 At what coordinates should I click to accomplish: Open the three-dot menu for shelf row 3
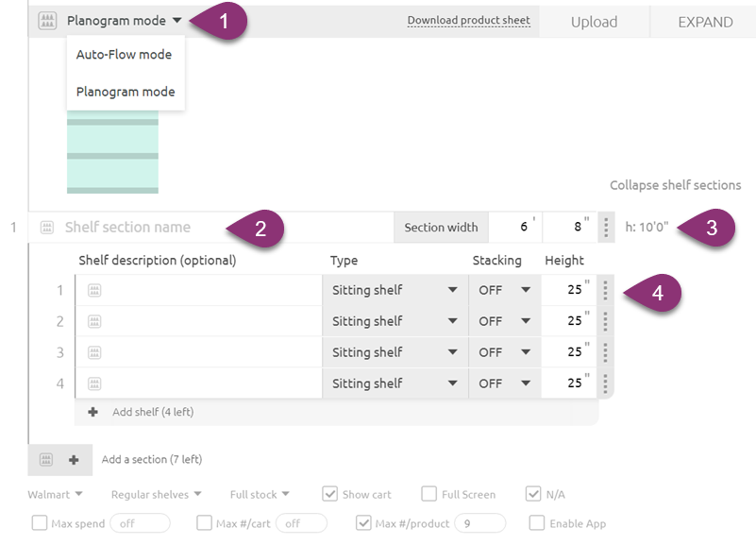(x=606, y=352)
